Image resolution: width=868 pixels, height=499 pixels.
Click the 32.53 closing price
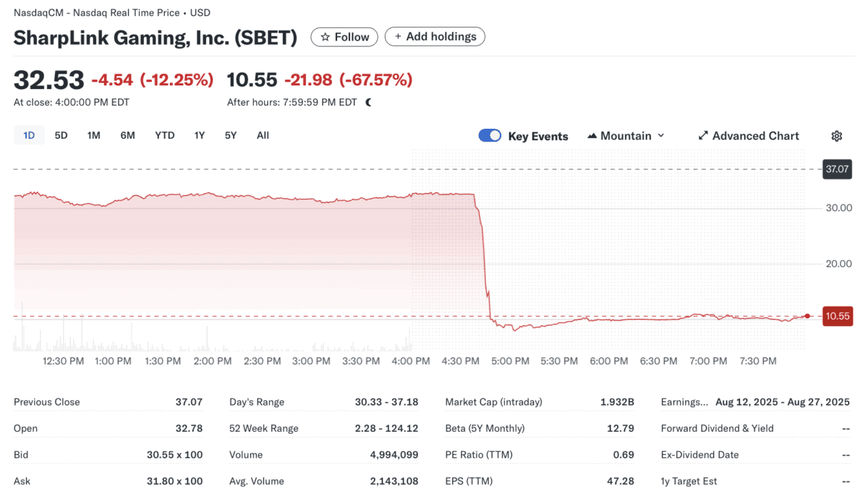click(48, 80)
